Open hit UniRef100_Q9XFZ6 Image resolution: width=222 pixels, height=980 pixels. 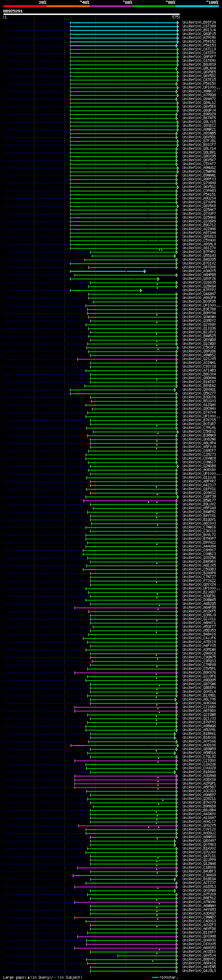[199, 279]
